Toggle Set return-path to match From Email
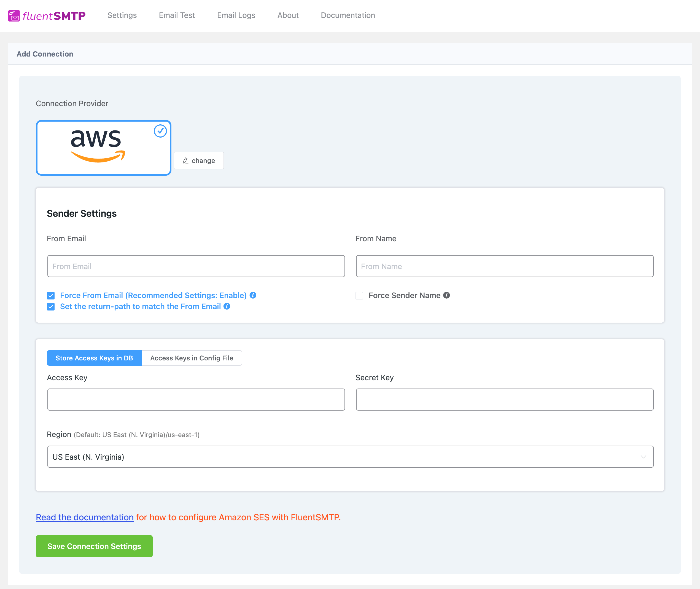700x589 pixels. click(x=51, y=306)
